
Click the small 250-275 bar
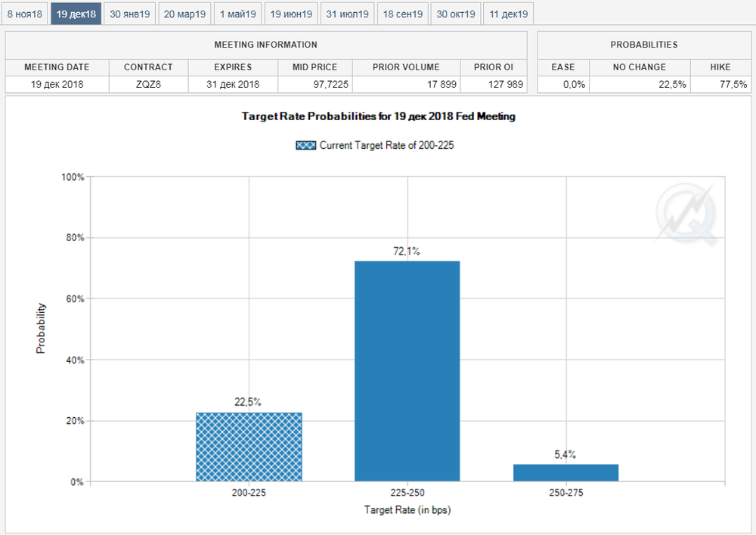point(565,472)
